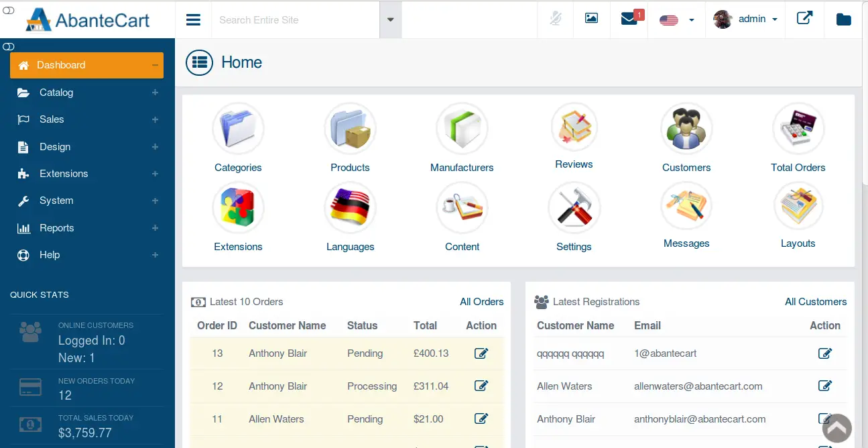Expand the Reports sidebar menu
Viewport: 868px width, 448px height.
coord(87,228)
